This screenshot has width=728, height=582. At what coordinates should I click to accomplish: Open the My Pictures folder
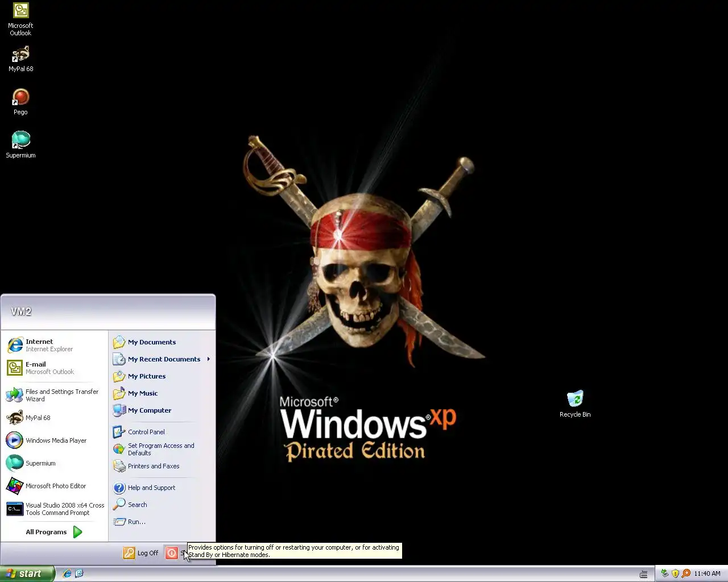(162, 376)
